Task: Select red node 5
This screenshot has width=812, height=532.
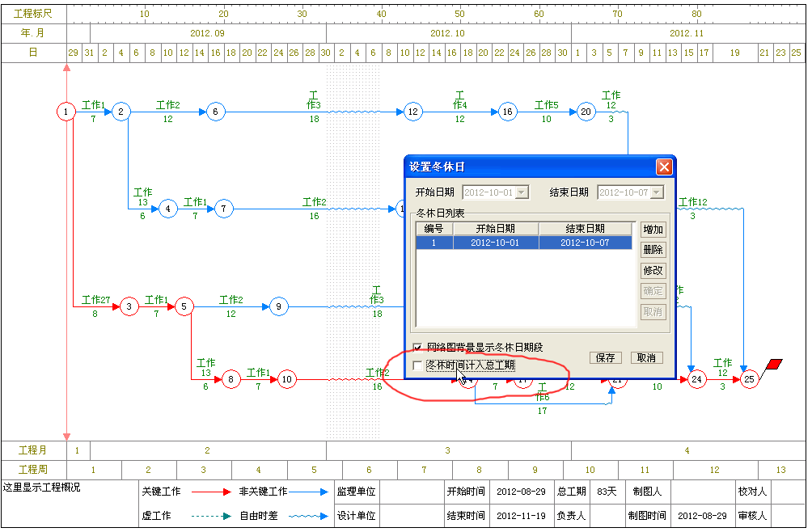Action: tap(184, 307)
